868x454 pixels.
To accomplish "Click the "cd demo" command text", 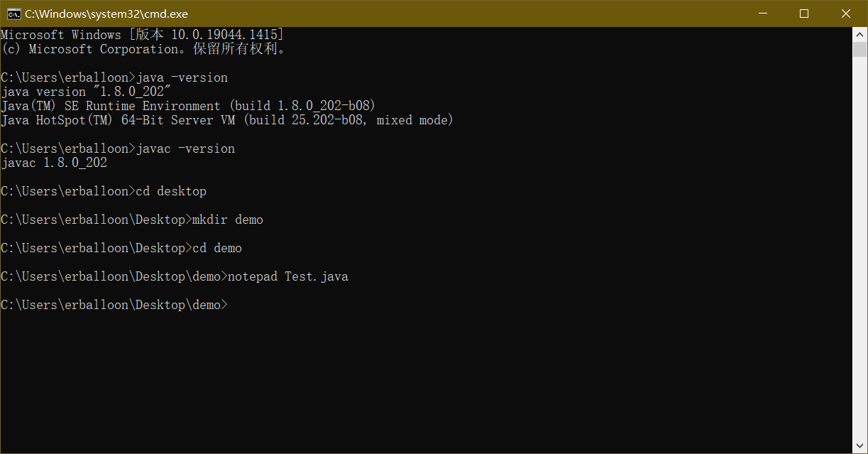I will click(x=217, y=248).
